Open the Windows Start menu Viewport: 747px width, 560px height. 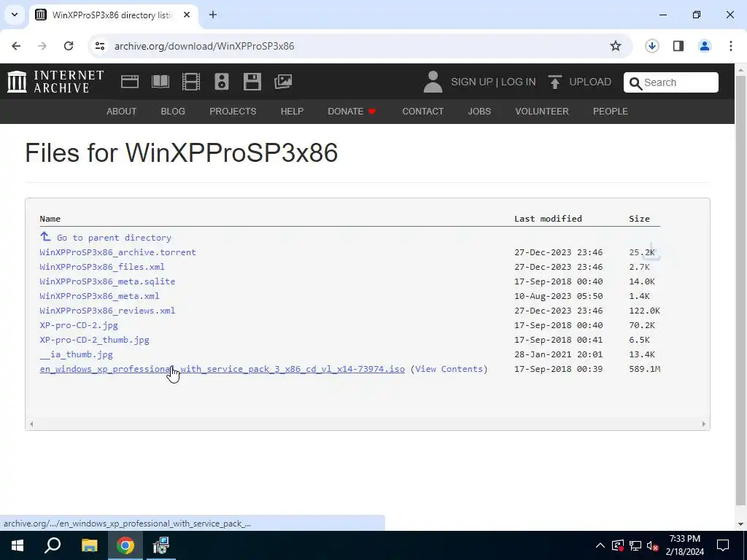point(18,545)
